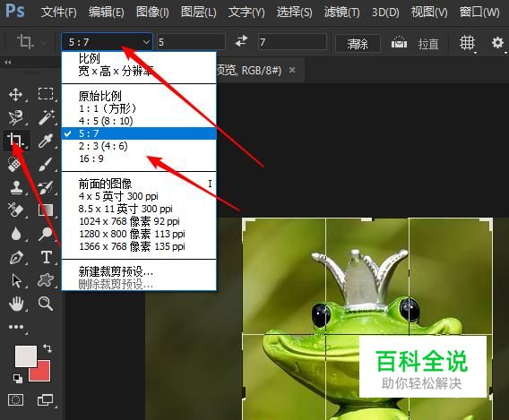Select the History Brush tool
The width and height of the screenshot is (509, 420).
(x=46, y=187)
